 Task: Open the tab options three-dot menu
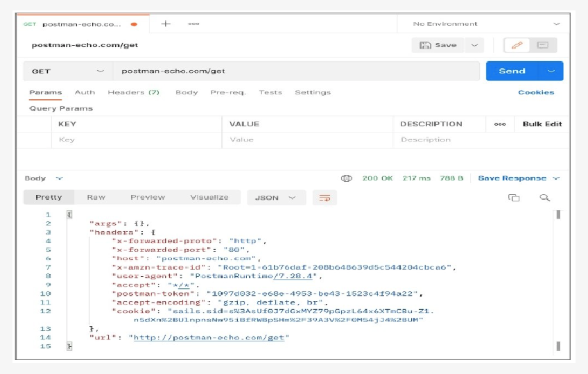coord(193,24)
